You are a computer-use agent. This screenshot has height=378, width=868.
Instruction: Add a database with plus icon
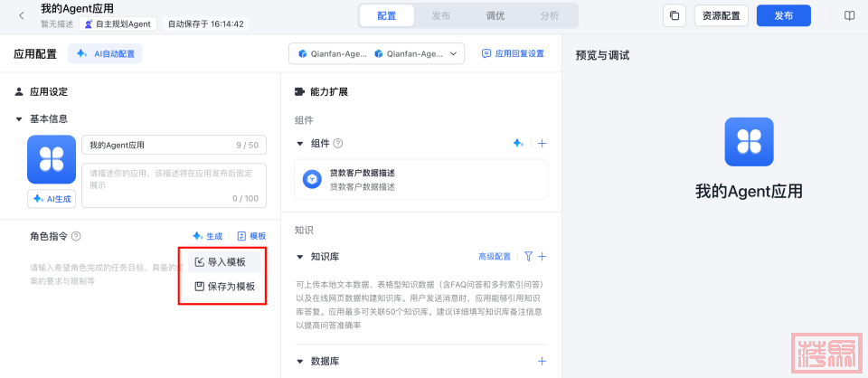point(542,361)
